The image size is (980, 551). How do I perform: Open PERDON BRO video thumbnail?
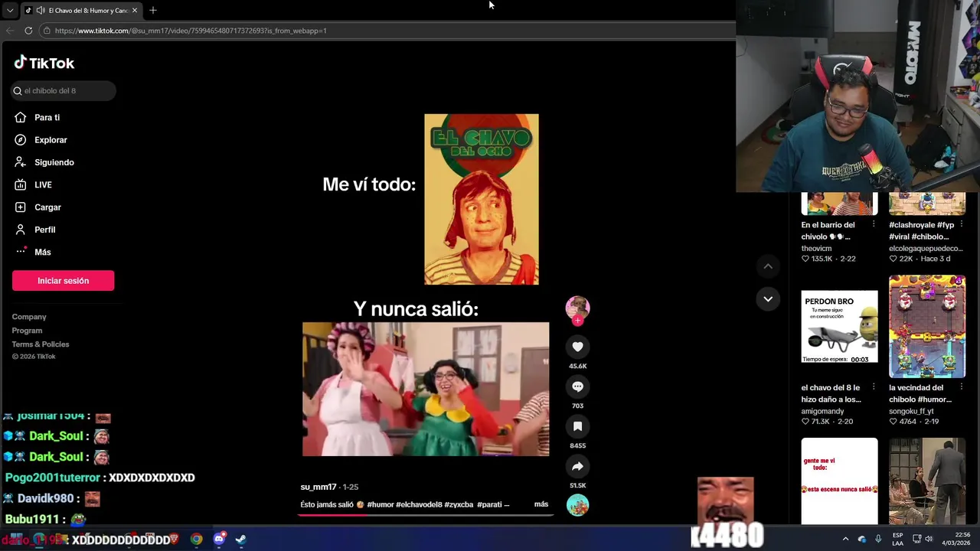[x=839, y=327]
